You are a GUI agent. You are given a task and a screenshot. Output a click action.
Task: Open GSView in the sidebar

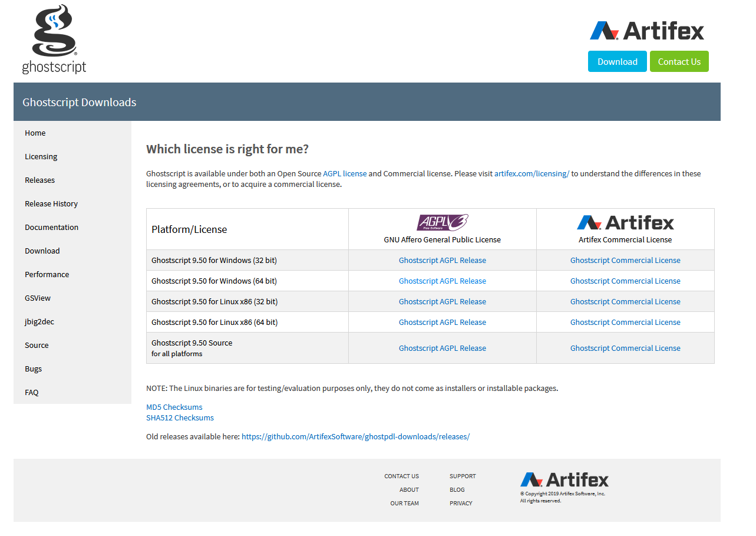38,298
